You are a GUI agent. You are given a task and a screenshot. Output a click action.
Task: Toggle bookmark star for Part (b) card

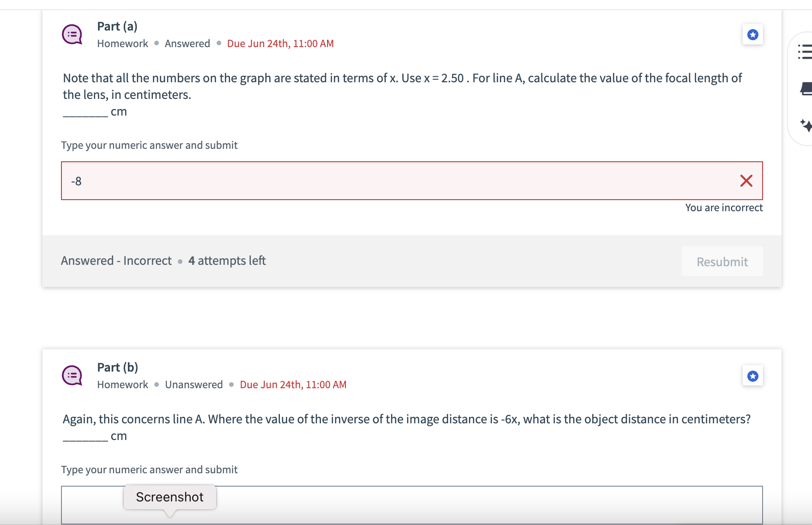pyautogui.click(x=752, y=376)
